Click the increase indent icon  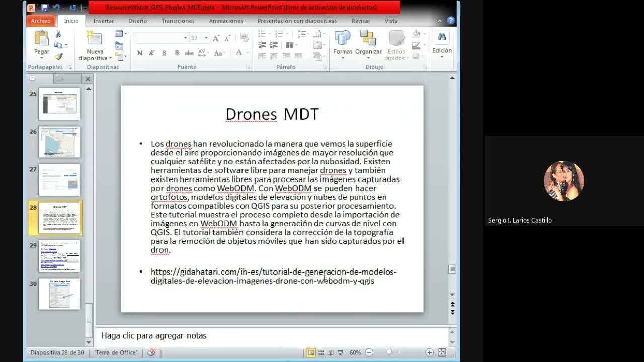274,45
